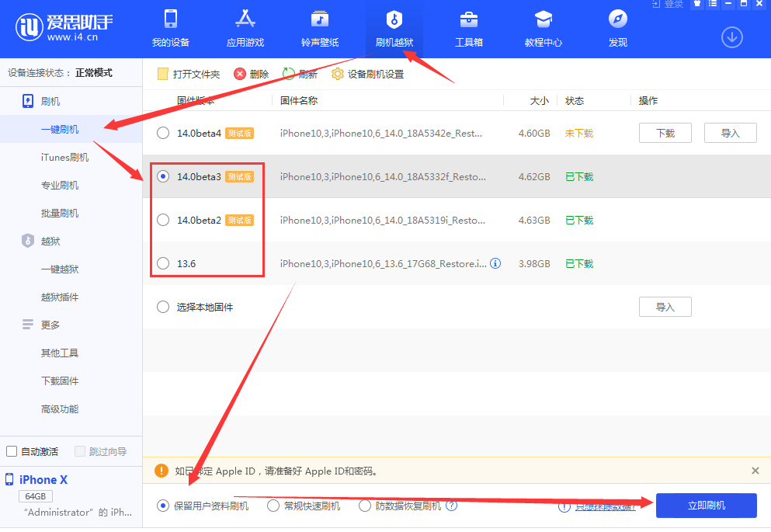Click the 固件名称 column header

pos(299,101)
